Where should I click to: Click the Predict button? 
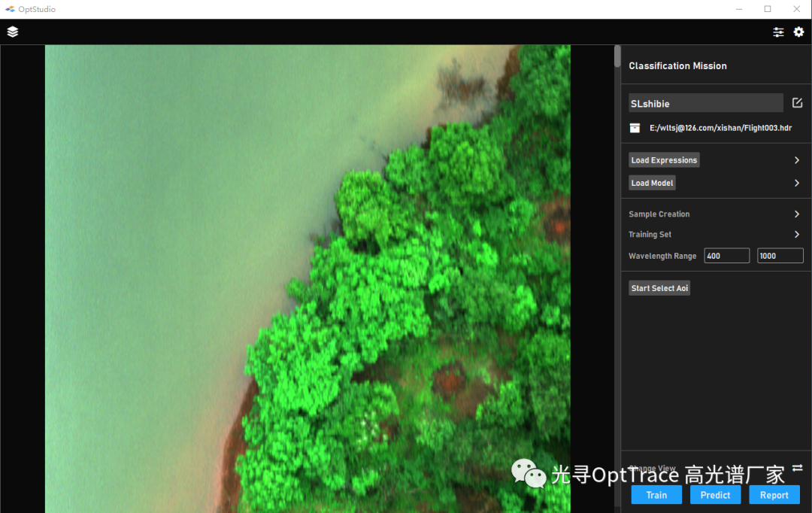pyautogui.click(x=715, y=495)
